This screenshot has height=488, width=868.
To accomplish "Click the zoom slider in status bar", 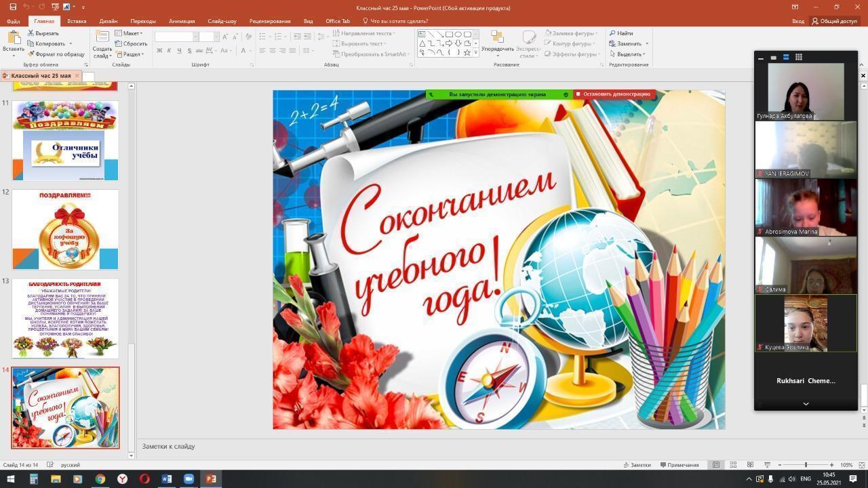I will [806, 465].
